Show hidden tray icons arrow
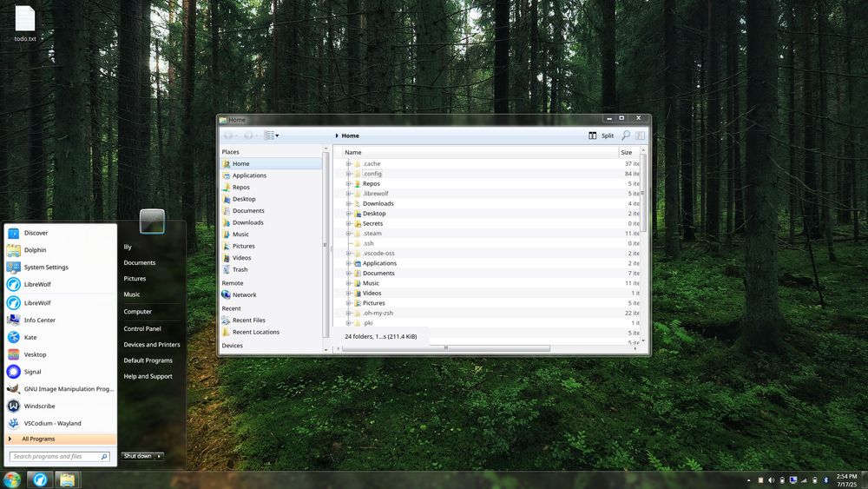Image resolution: width=868 pixels, height=489 pixels. coord(749,480)
